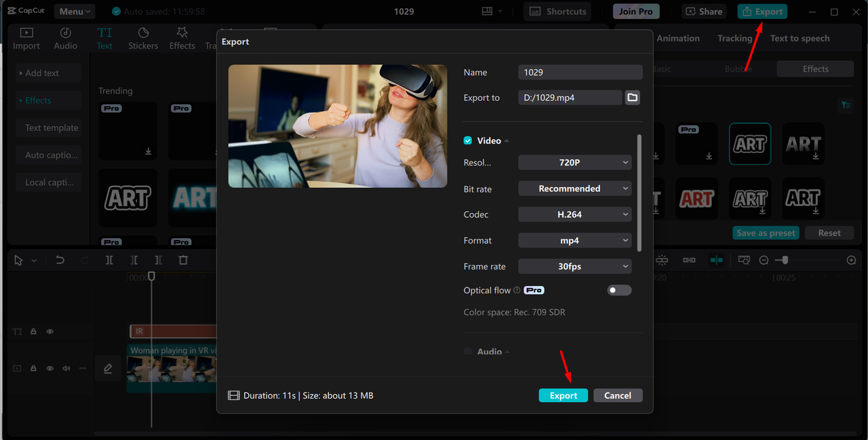Screen dimensions: 868x440
Task: Click the zoom out minus timeline icon
Action: (764, 260)
